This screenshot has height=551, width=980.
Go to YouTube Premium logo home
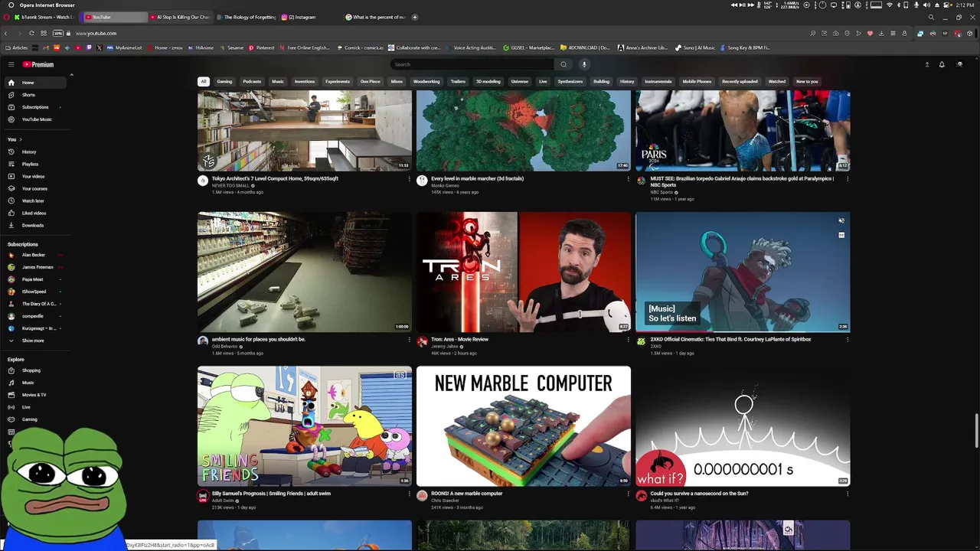click(x=38, y=64)
